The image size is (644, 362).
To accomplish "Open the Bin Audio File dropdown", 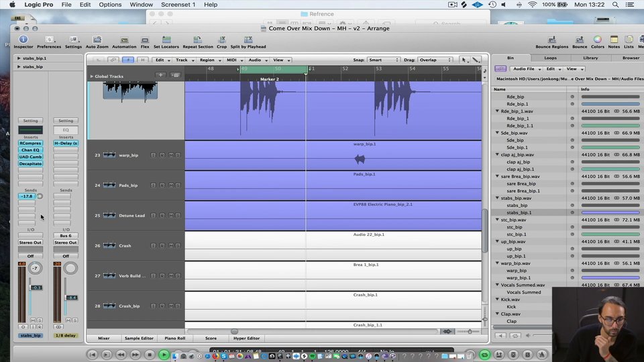I will pos(526,69).
